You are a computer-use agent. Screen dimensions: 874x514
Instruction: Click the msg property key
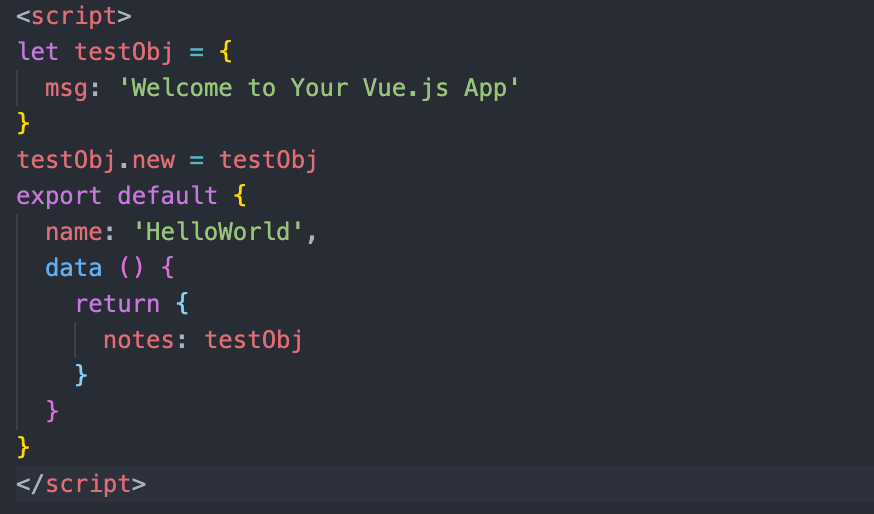pos(66,88)
